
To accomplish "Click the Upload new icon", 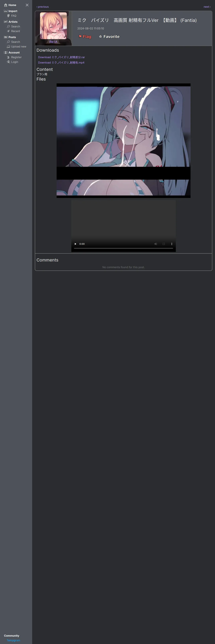I will click(x=8, y=47).
